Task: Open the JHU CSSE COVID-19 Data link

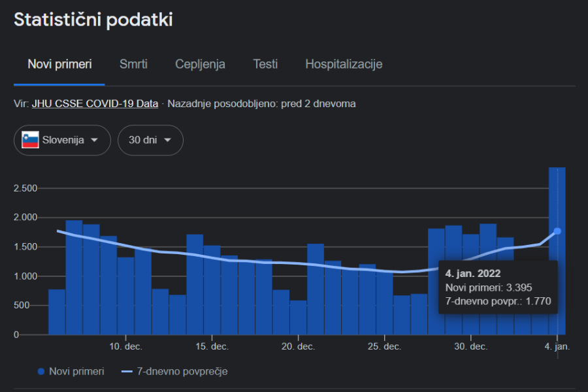Action: point(95,103)
